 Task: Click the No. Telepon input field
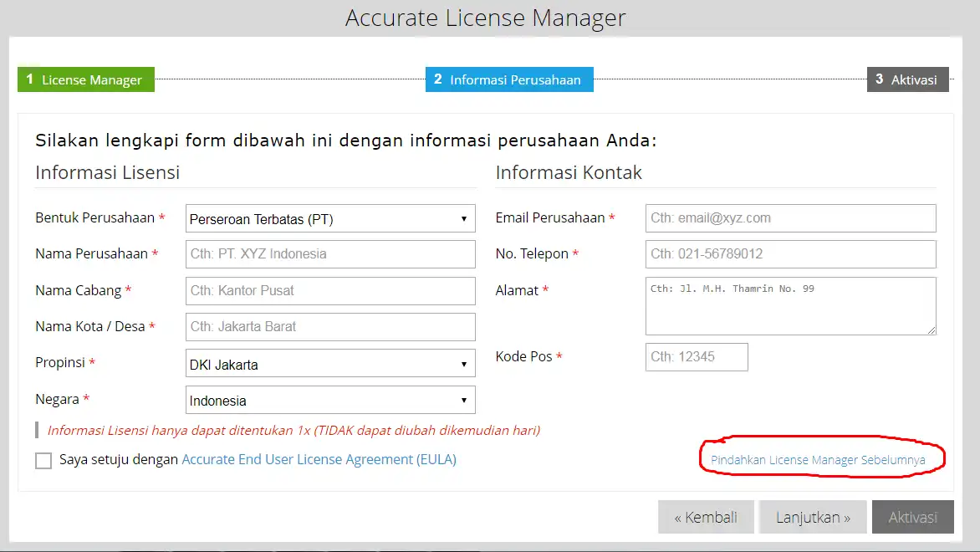point(791,254)
